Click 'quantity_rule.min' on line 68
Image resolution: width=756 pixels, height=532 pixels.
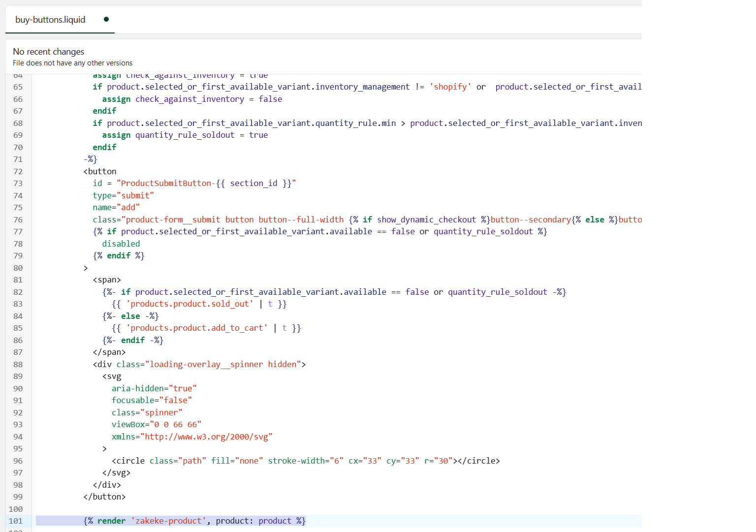pyautogui.click(x=356, y=124)
